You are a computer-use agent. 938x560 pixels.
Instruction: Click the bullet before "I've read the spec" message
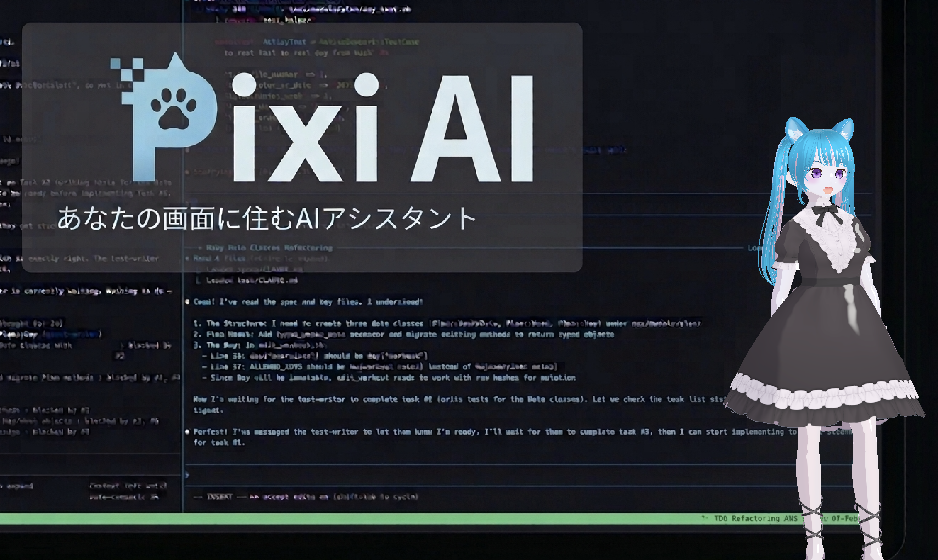point(187,302)
